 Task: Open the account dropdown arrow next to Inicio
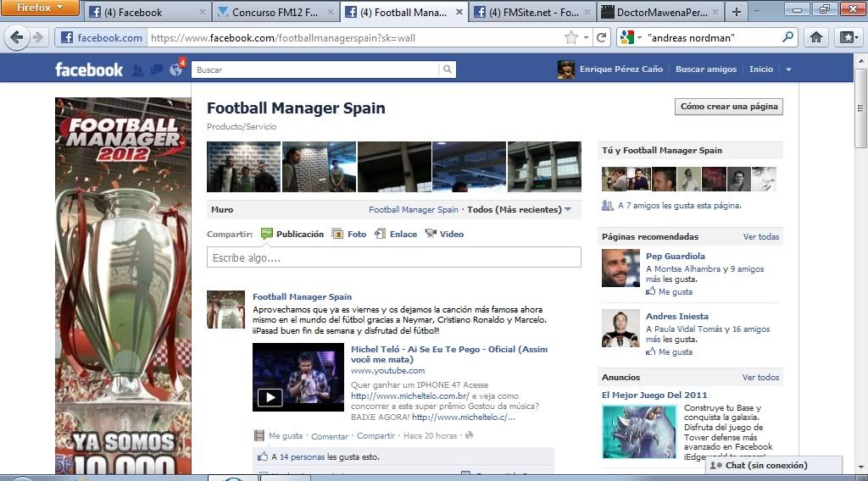pyautogui.click(x=788, y=69)
